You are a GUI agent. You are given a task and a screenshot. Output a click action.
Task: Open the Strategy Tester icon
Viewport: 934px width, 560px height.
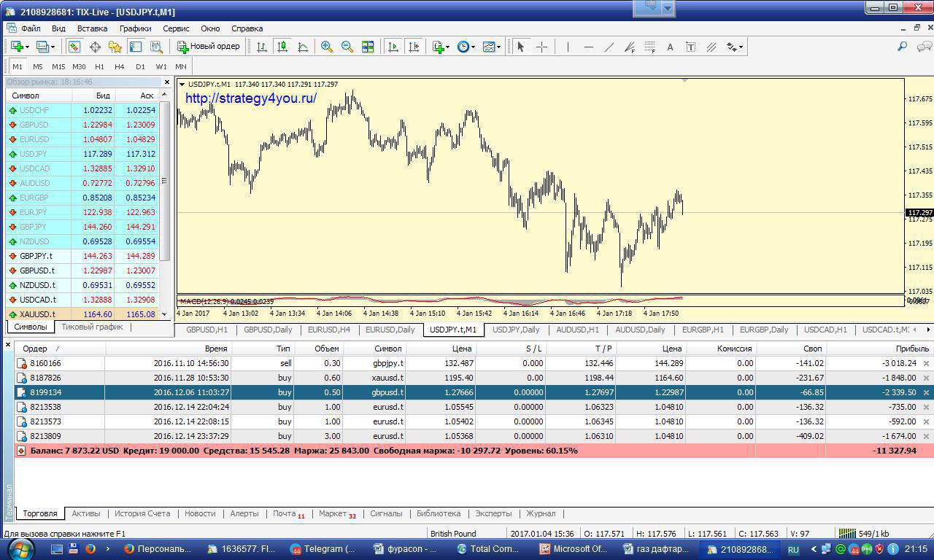tap(156, 47)
